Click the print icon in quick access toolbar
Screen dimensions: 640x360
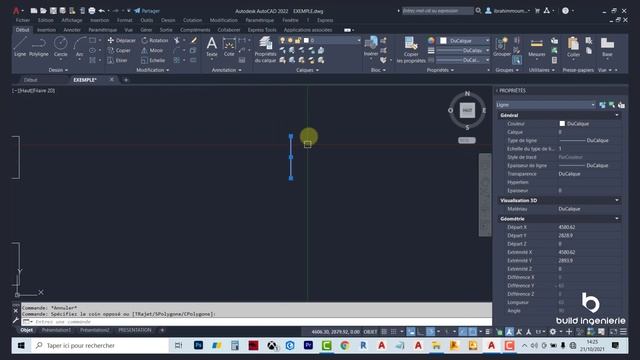click(92, 11)
